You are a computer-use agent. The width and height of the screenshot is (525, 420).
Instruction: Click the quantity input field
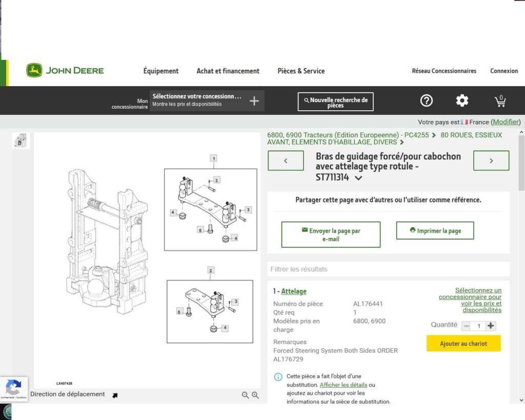click(x=478, y=326)
